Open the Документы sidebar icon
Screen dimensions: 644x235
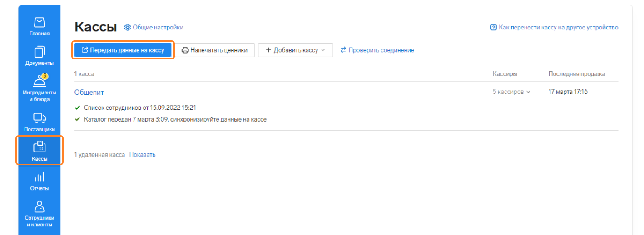tap(40, 52)
